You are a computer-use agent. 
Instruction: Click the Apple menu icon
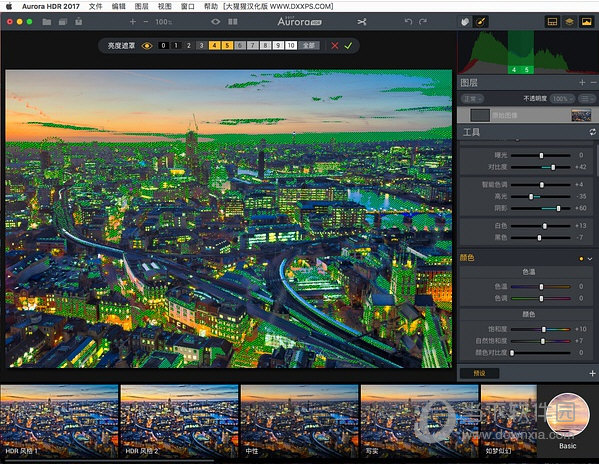coord(9,6)
